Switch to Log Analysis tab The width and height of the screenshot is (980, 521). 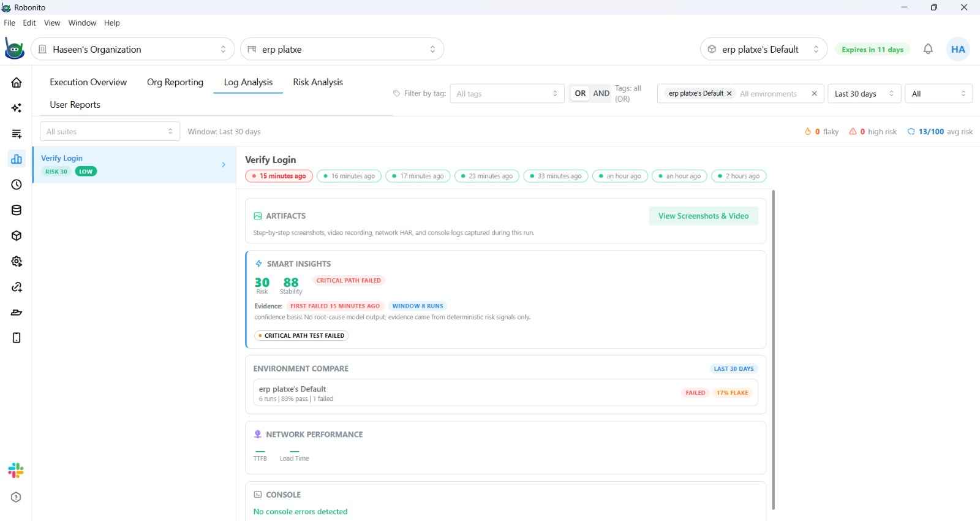click(x=248, y=82)
